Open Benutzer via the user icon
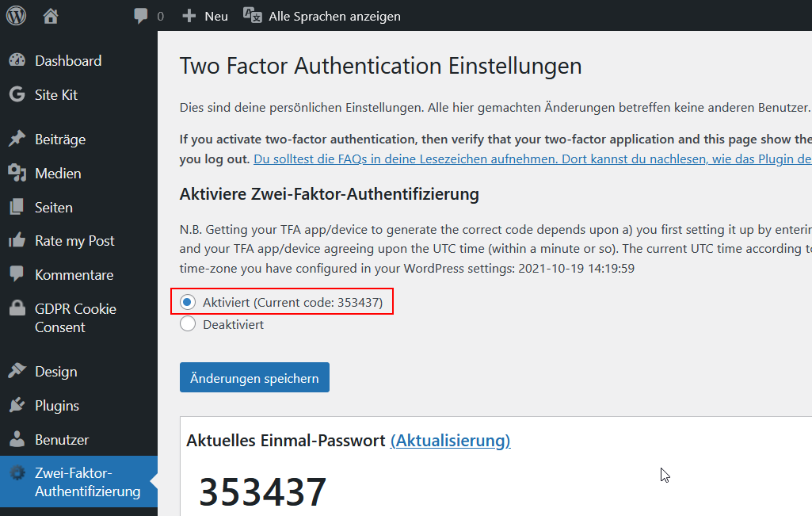Screen dimensions: 812x516 [17, 439]
